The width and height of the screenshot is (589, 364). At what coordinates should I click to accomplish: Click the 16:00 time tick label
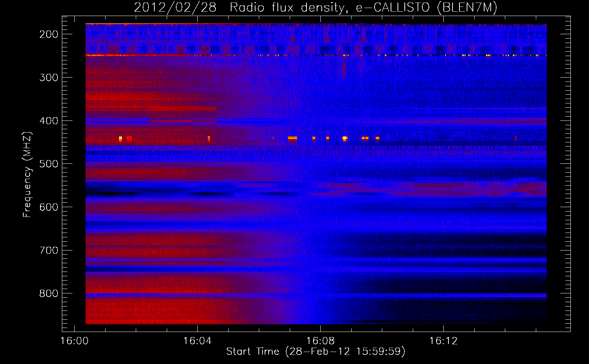(75, 341)
